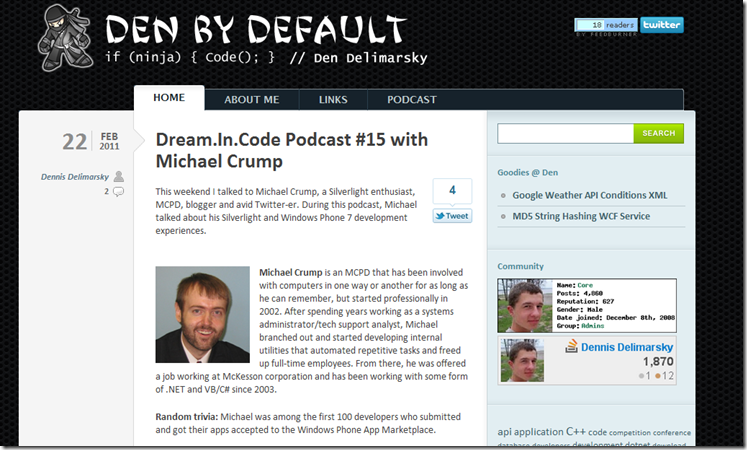
Task: Open the HOME tab
Action: click(169, 98)
